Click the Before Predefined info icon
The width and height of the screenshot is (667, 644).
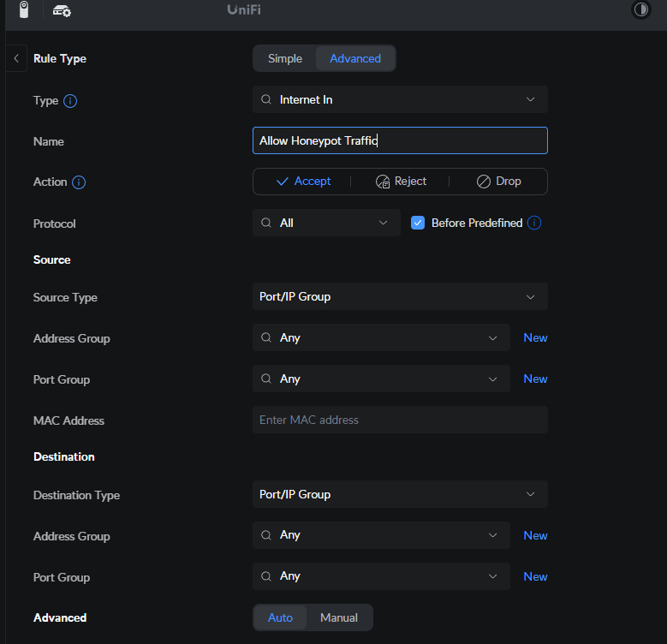pyautogui.click(x=534, y=223)
